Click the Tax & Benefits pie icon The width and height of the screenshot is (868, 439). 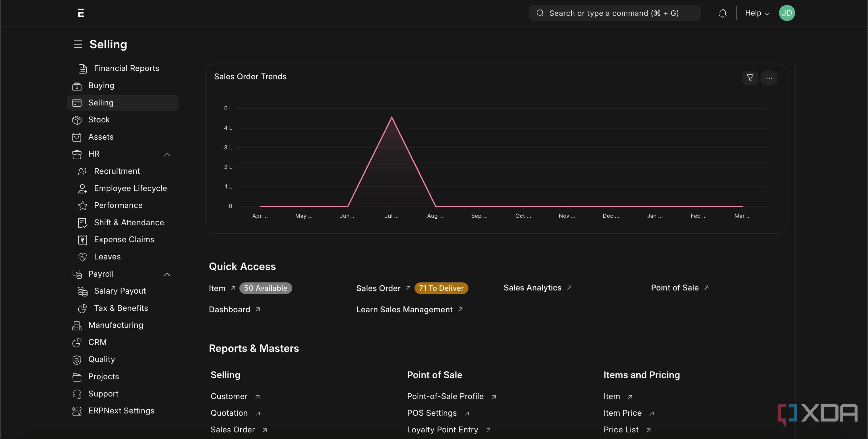[x=83, y=309]
